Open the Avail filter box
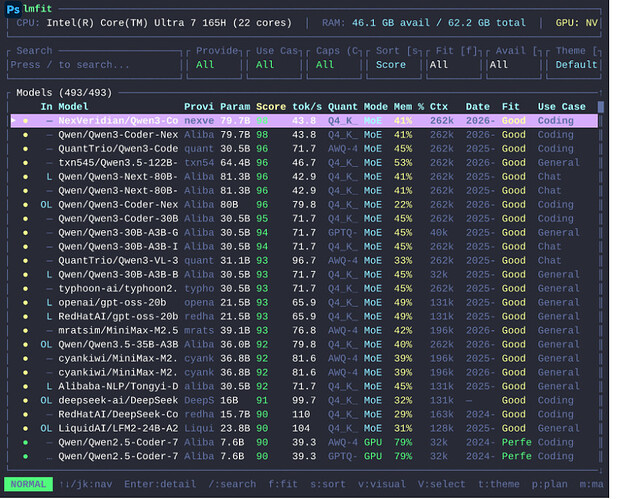Viewport: 626px width, 499px height. pos(514,65)
